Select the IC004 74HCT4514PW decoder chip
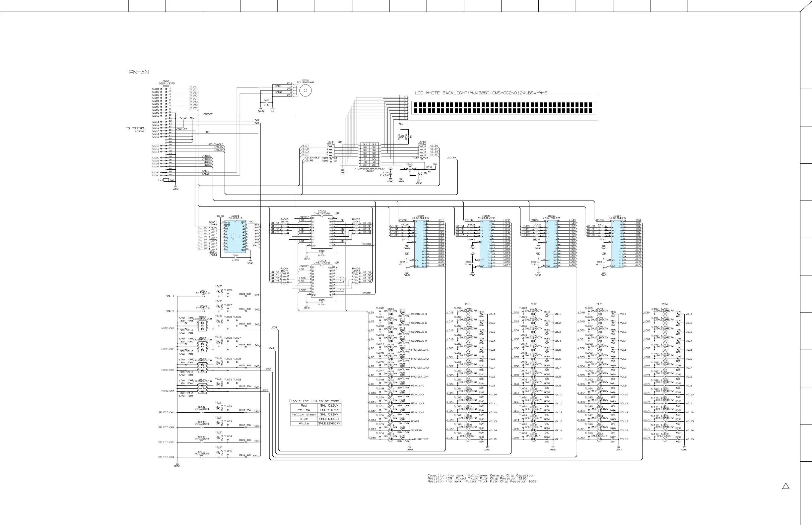This screenshot has height=525, width=812. (420, 244)
